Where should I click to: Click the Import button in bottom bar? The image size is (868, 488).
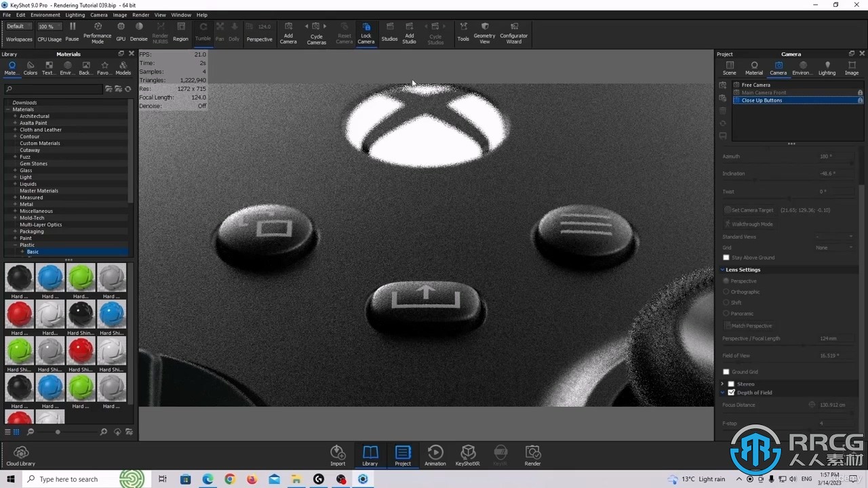click(x=338, y=456)
